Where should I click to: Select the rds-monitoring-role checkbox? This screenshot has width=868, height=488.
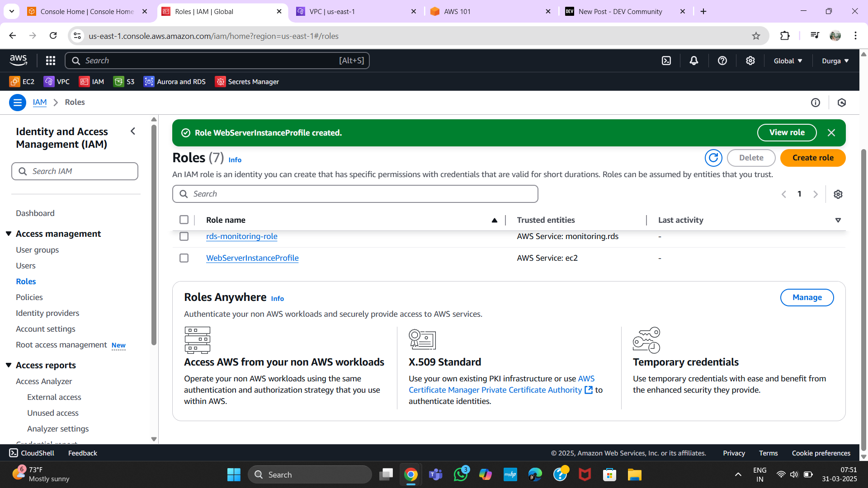[184, 236]
